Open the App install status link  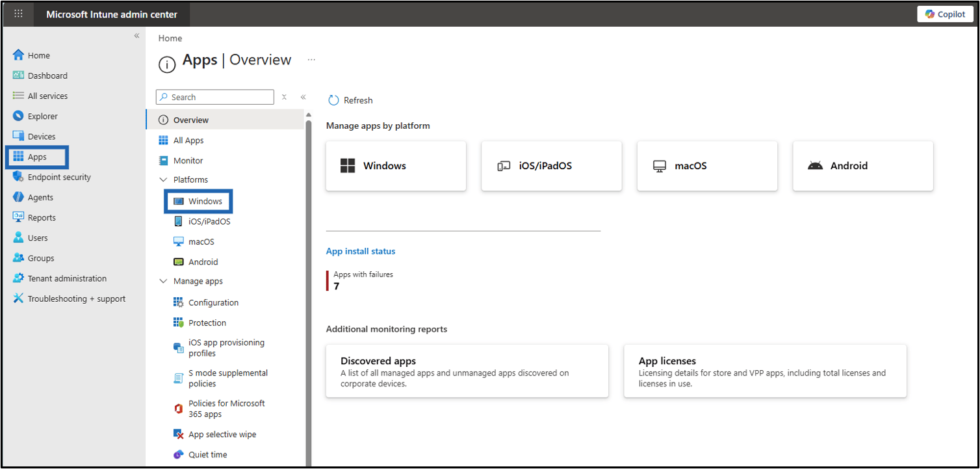click(361, 251)
